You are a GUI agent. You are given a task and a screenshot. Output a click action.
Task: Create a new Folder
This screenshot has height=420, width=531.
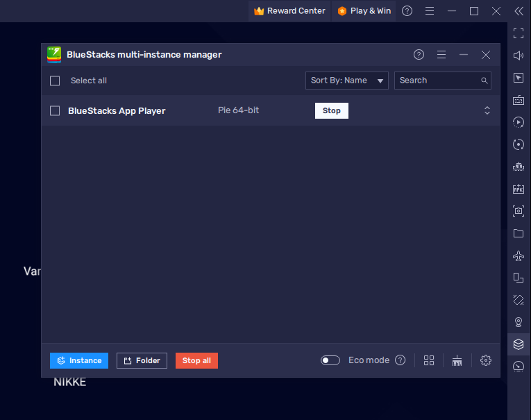(142, 360)
